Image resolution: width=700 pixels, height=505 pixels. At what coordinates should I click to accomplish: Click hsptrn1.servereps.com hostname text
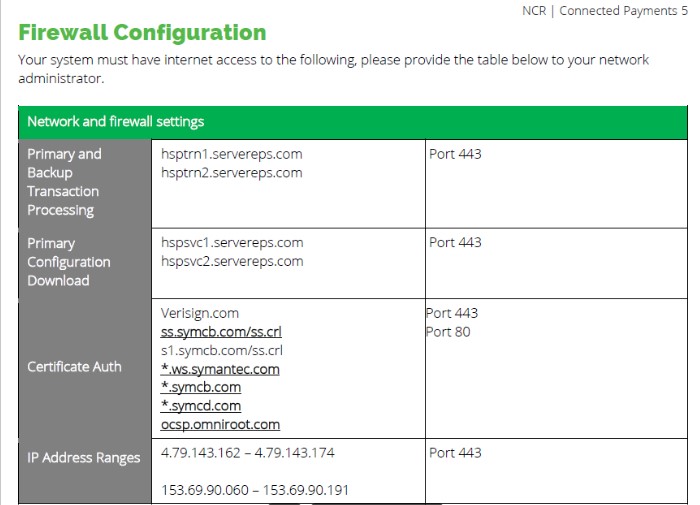[x=232, y=154]
